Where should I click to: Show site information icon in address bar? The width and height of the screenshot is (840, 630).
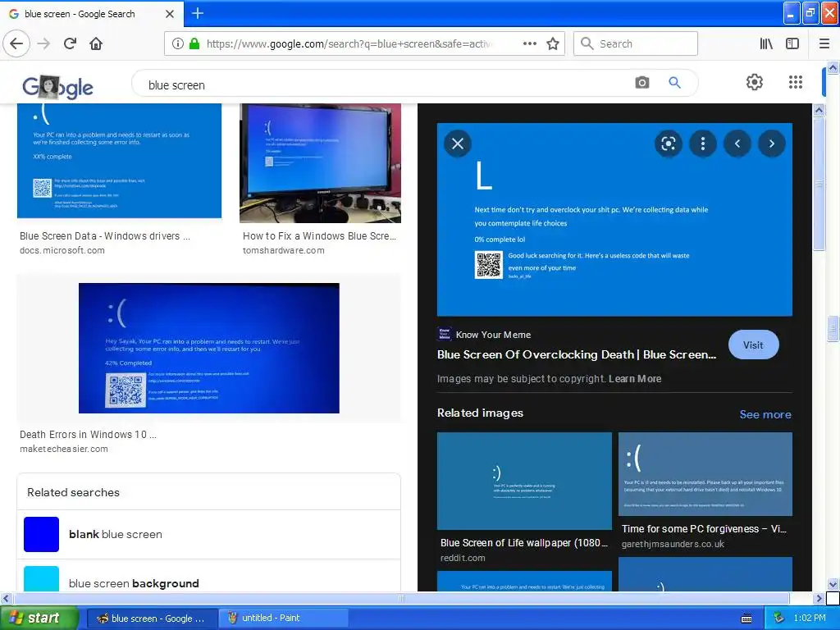[177, 43]
